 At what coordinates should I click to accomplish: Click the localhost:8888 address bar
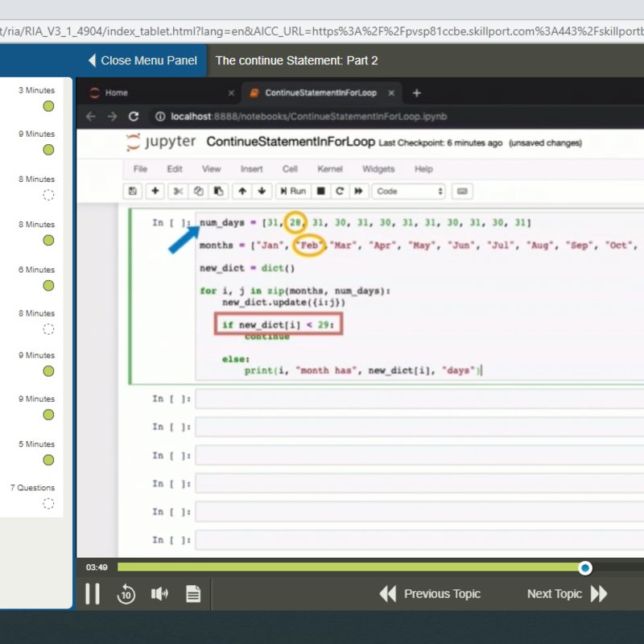(309, 117)
